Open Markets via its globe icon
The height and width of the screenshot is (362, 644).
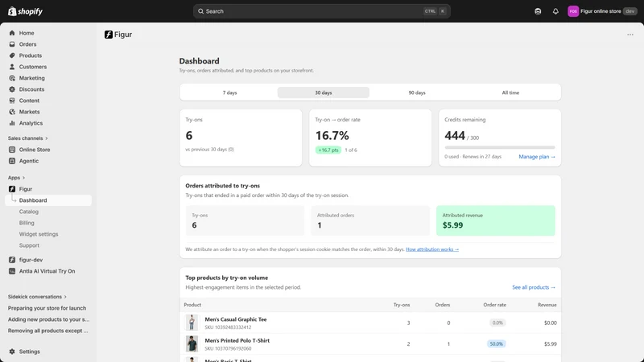[x=12, y=112]
